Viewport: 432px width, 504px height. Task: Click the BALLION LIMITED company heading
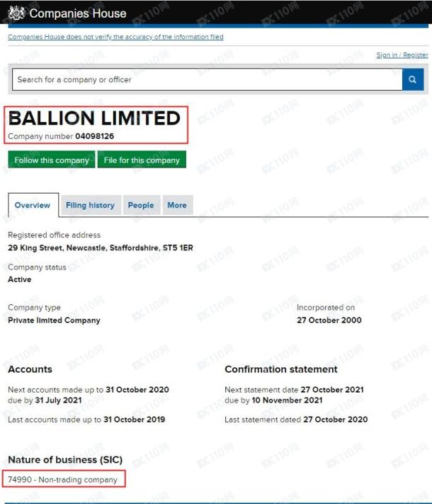(94, 118)
